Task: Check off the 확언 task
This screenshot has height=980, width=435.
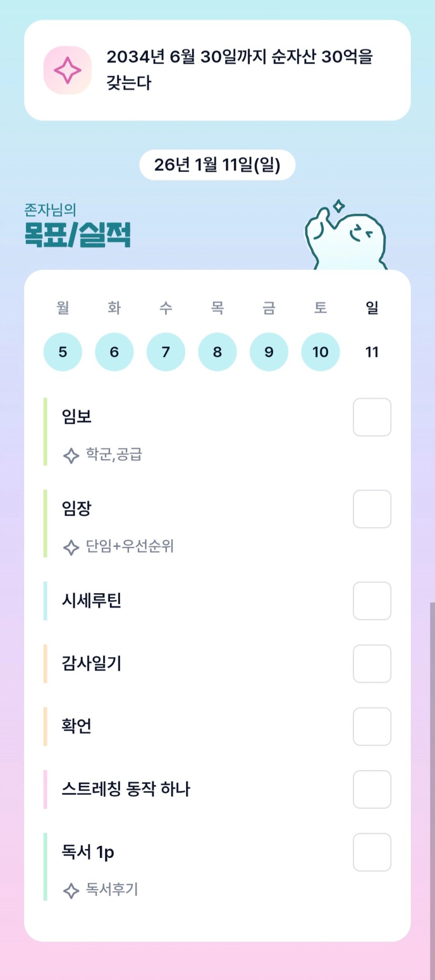Action: point(371,726)
